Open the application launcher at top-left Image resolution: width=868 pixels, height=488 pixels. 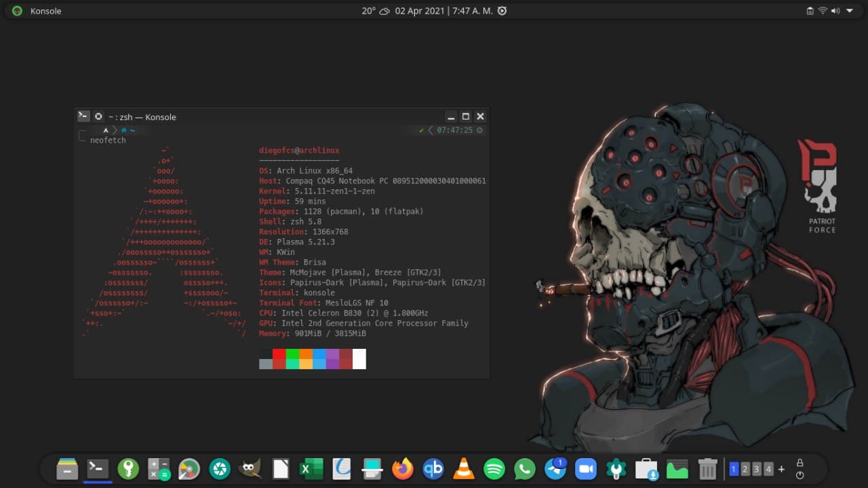point(17,11)
